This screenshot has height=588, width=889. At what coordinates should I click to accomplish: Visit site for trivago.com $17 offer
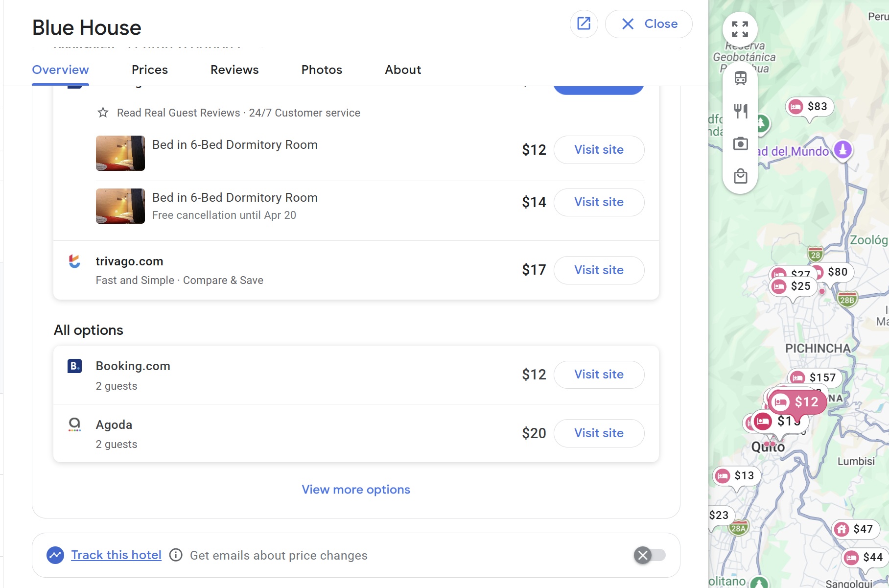click(x=599, y=270)
